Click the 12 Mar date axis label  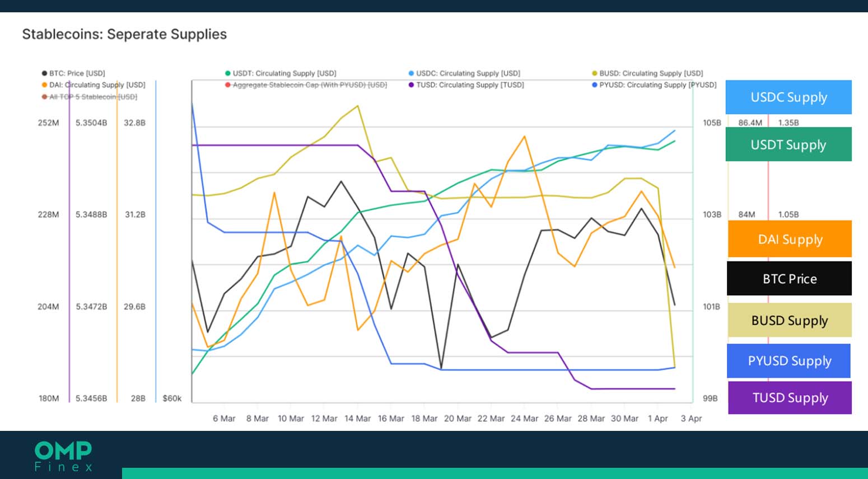[324, 419]
